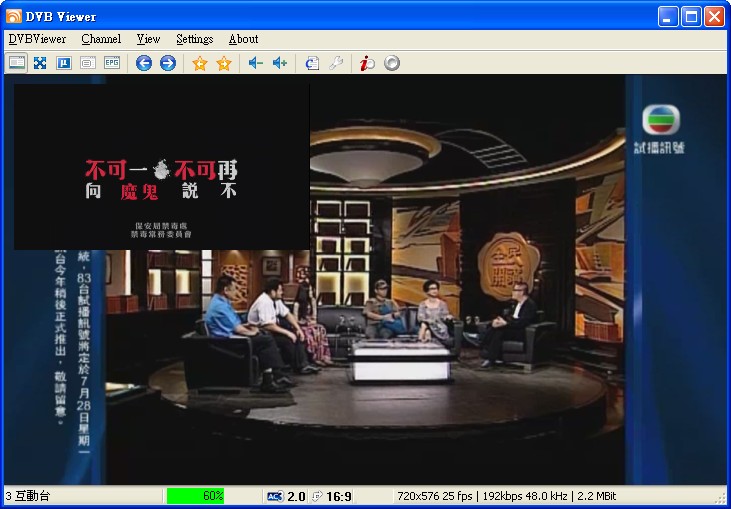This screenshot has height=509, width=731.
Task: Go to previous channel with left arrow
Action: click(x=144, y=63)
